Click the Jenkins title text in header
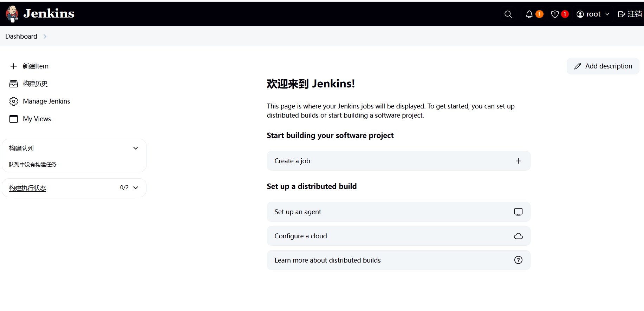The image size is (644, 311). pyautogui.click(x=49, y=14)
